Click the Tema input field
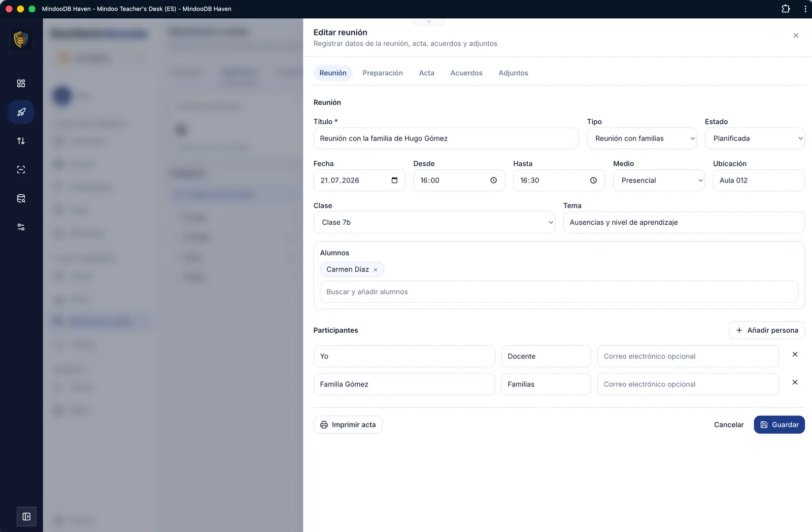The width and height of the screenshot is (812, 532). point(684,223)
